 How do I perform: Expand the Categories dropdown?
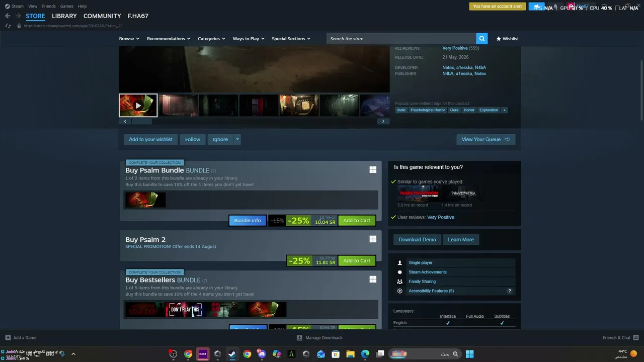point(211,39)
